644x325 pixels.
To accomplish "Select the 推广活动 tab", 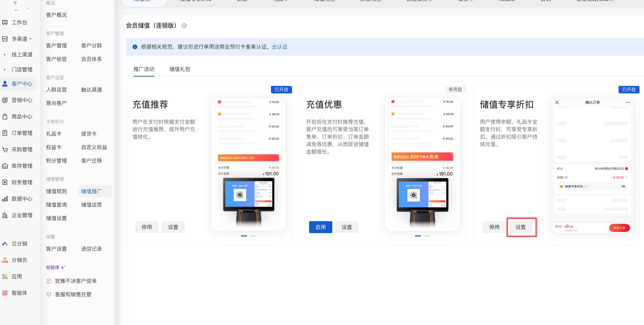I will click(x=144, y=69).
